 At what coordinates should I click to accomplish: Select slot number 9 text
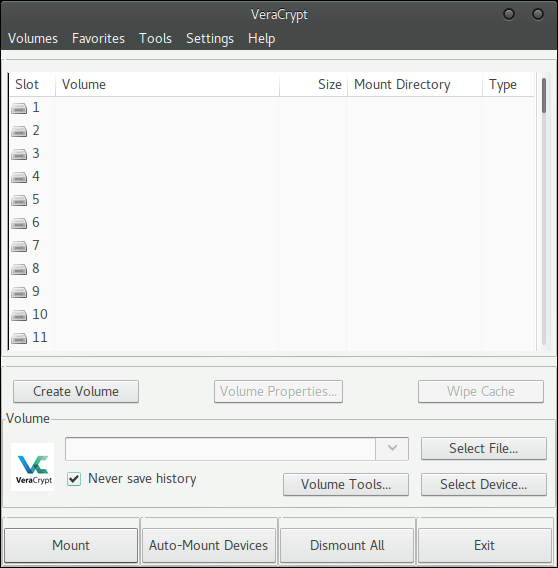point(36,292)
